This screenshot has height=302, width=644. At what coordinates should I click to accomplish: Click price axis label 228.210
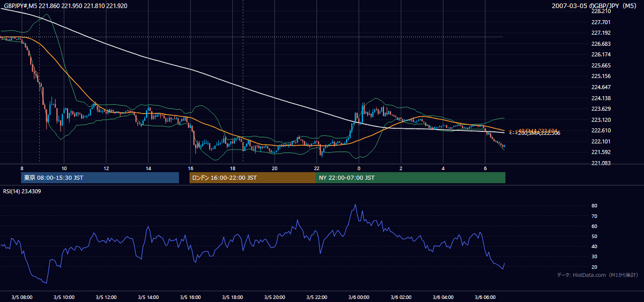tap(600, 11)
